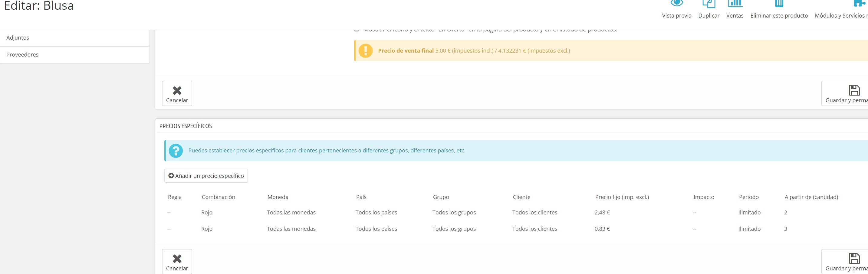
Task: Click Todos los grupos in the 2,48 € row
Action: point(454,212)
